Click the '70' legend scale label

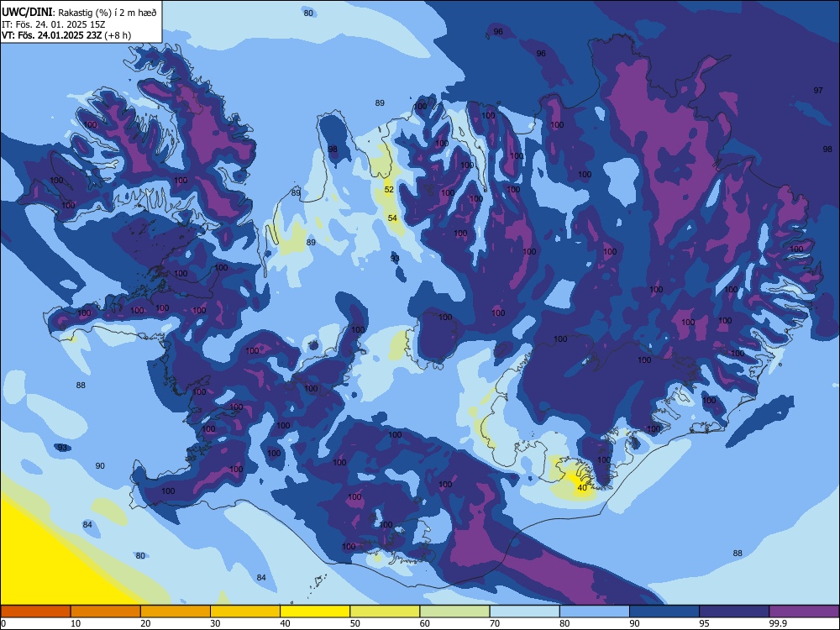495,623
